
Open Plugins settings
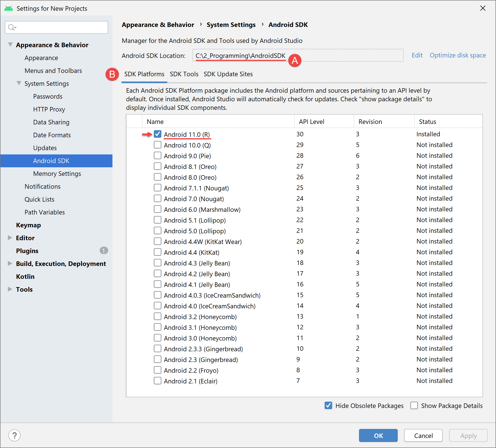pos(27,251)
